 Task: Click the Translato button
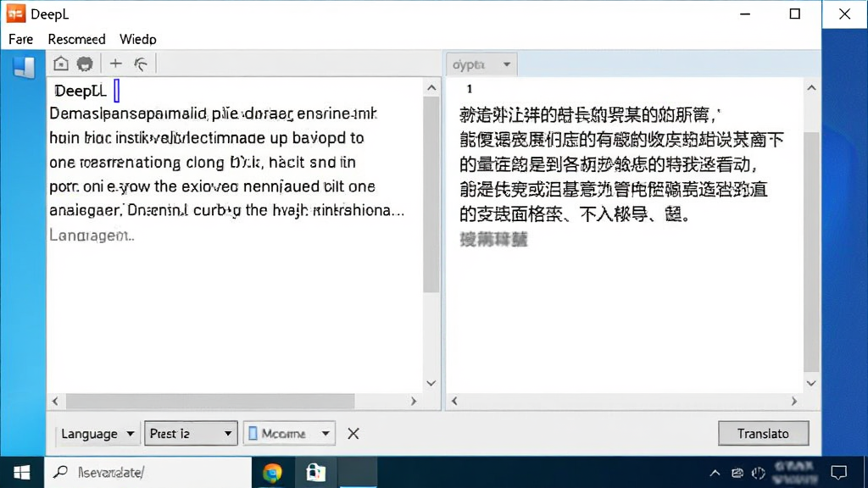pyautogui.click(x=763, y=433)
